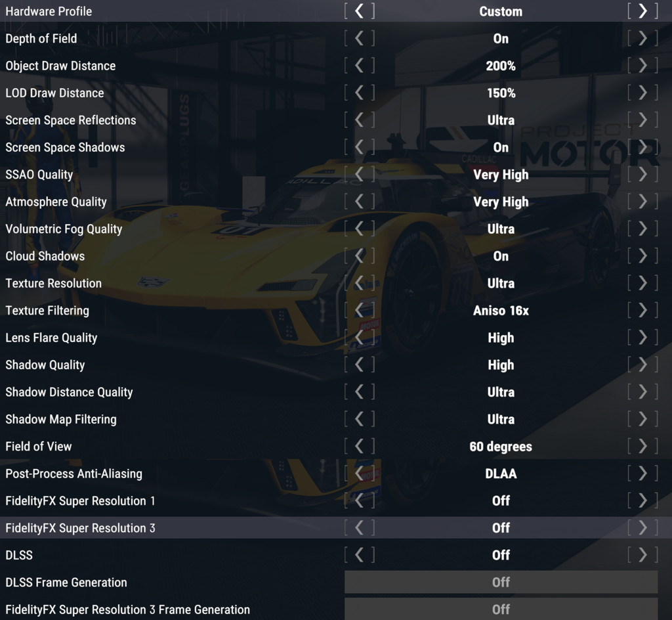Click left arrow for Object Draw Distance
The width and height of the screenshot is (672, 620).
click(x=359, y=66)
